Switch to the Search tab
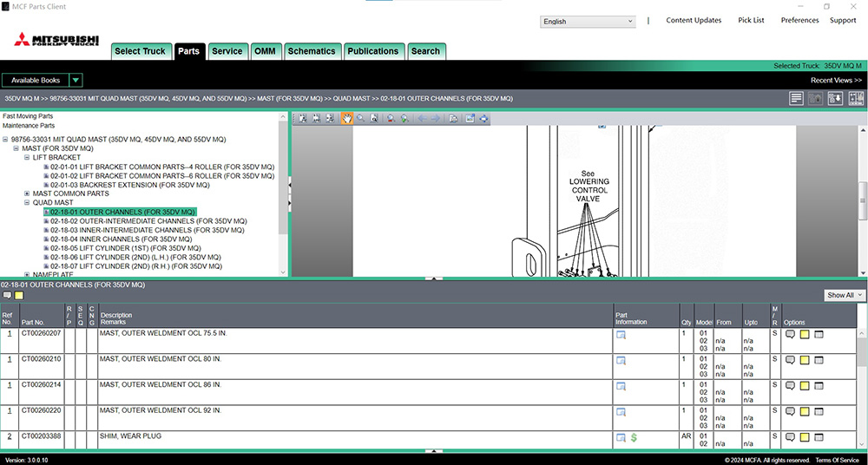The width and height of the screenshot is (868, 465). pyautogui.click(x=425, y=51)
